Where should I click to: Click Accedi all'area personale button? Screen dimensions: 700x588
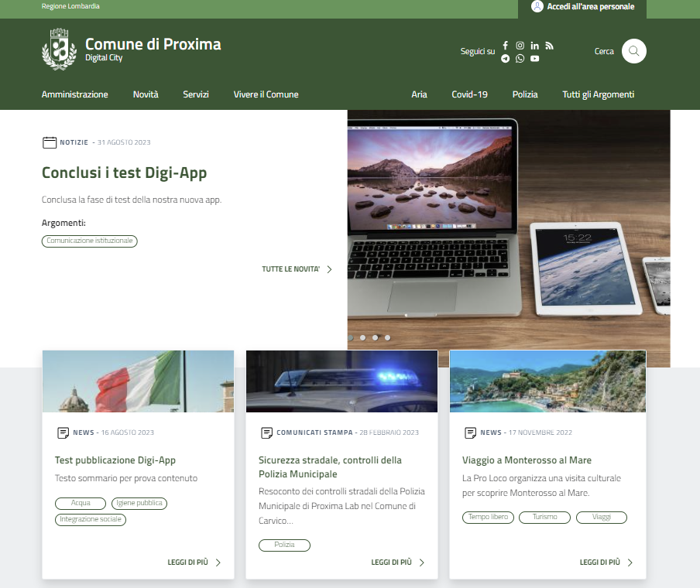pyautogui.click(x=582, y=7)
